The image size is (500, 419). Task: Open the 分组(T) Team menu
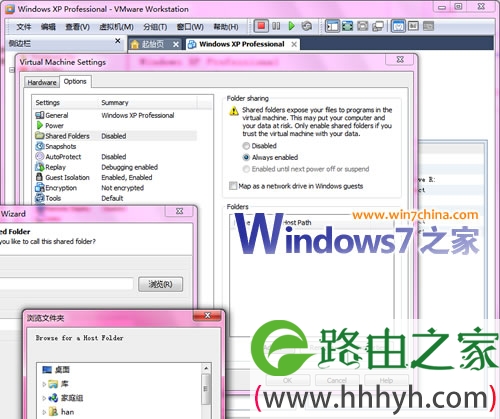coord(155,27)
